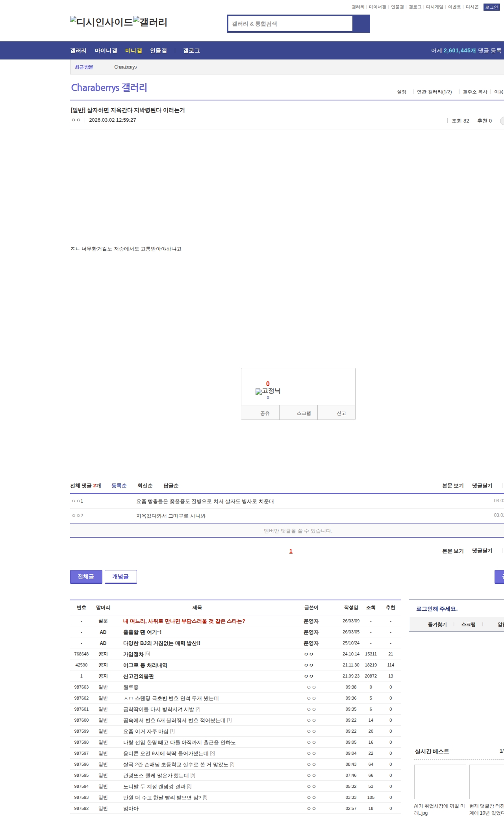504x817 pixels.
Task: Open the first 실시간 베스트 thumbnail
Action: coord(440,782)
